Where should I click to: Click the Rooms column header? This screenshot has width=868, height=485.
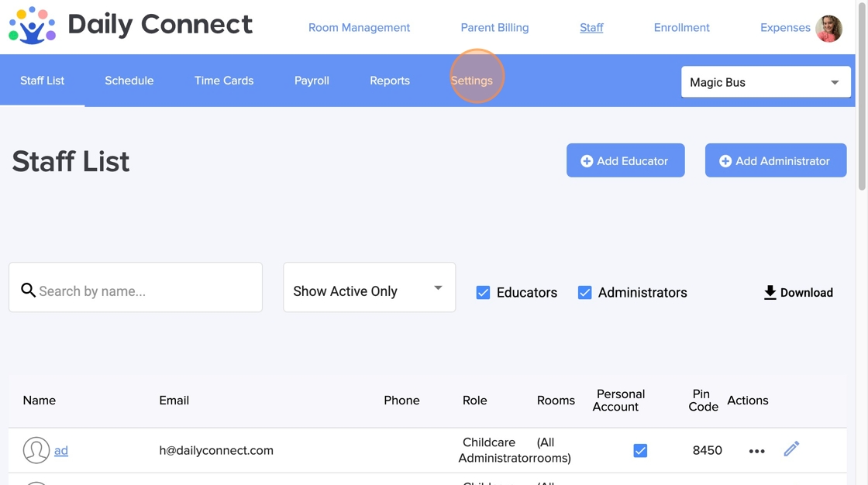point(556,401)
